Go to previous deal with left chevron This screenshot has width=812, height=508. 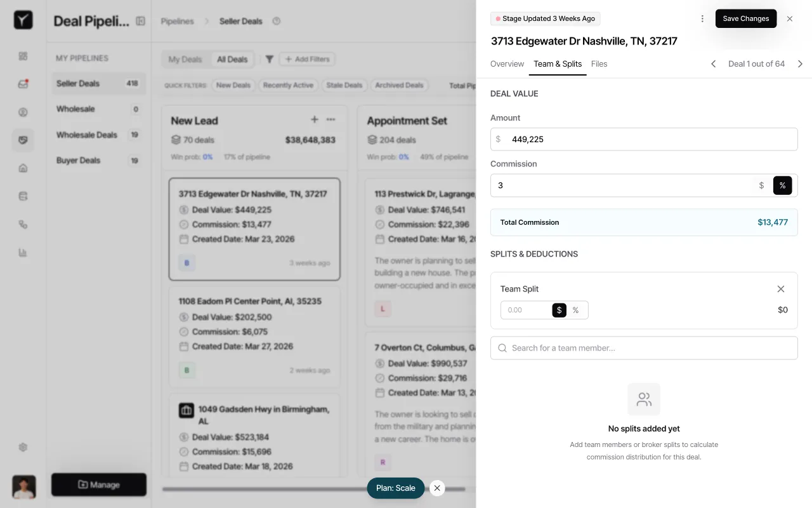713,63
